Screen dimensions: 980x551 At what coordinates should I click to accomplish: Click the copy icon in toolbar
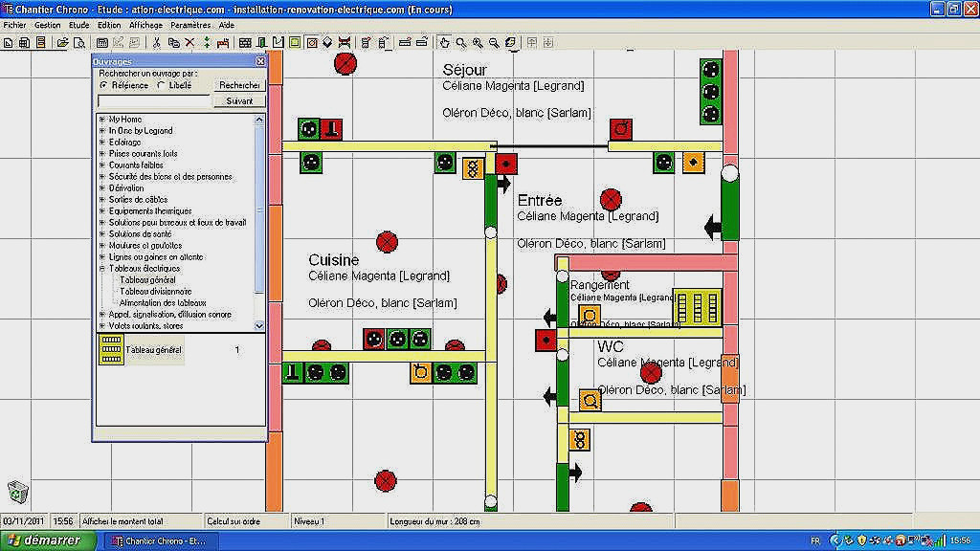[173, 42]
